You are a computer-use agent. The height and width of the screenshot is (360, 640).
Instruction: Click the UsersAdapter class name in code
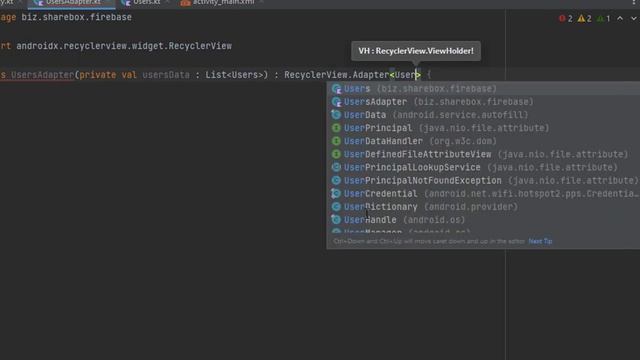(x=42, y=75)
